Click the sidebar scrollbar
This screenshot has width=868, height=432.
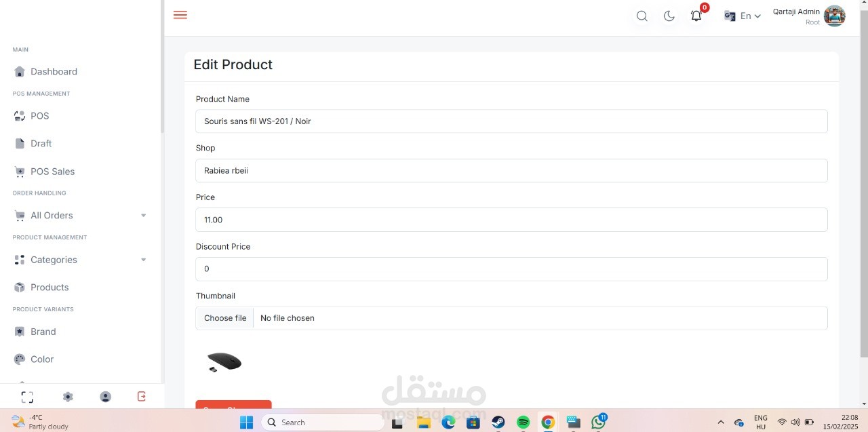[162, 66]
